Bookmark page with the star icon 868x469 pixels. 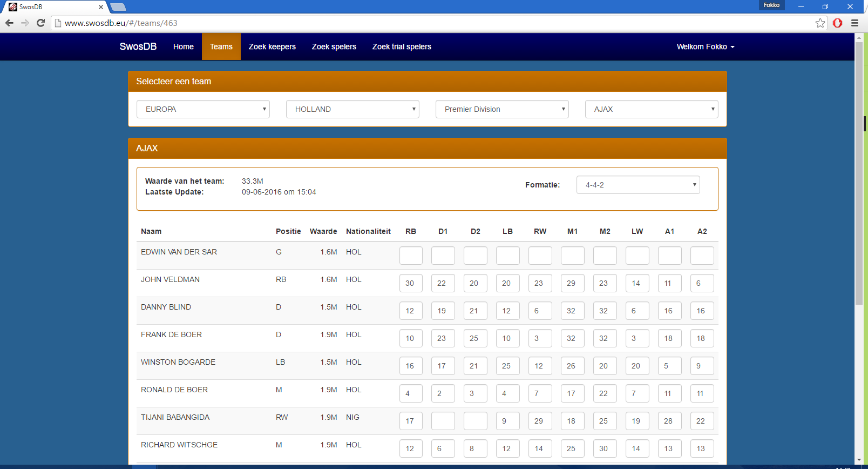click(820, 23)
